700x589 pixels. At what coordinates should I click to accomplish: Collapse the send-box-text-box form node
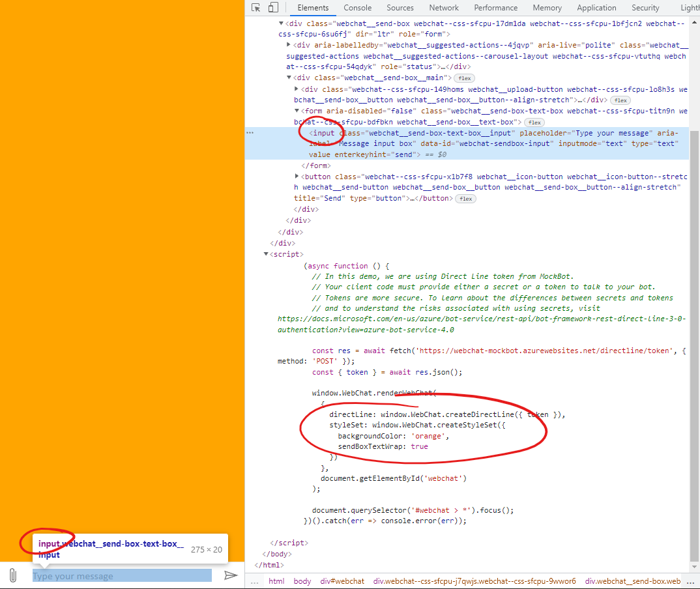coord(297,110)
